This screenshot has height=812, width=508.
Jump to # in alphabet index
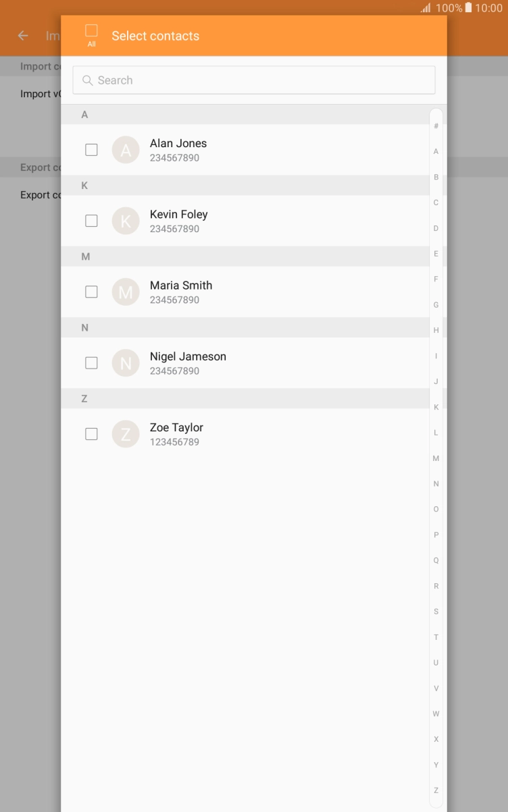pyautogui.click(x=436, y=126)
